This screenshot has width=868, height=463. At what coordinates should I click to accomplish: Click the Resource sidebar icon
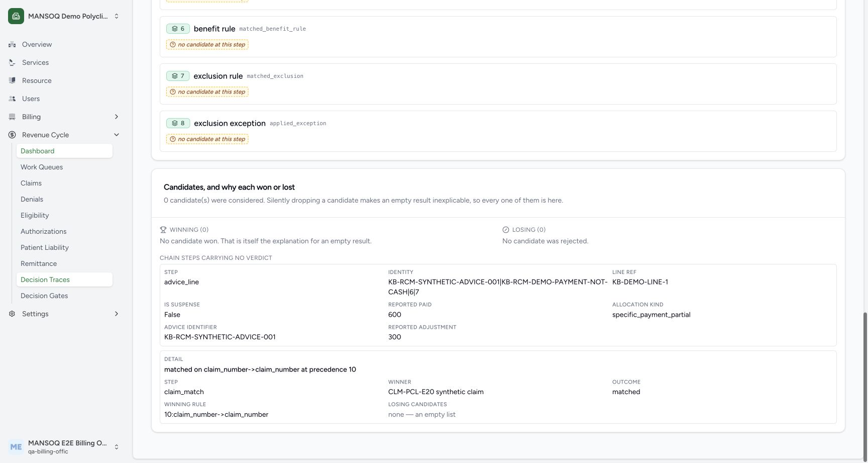click(12, 80)
